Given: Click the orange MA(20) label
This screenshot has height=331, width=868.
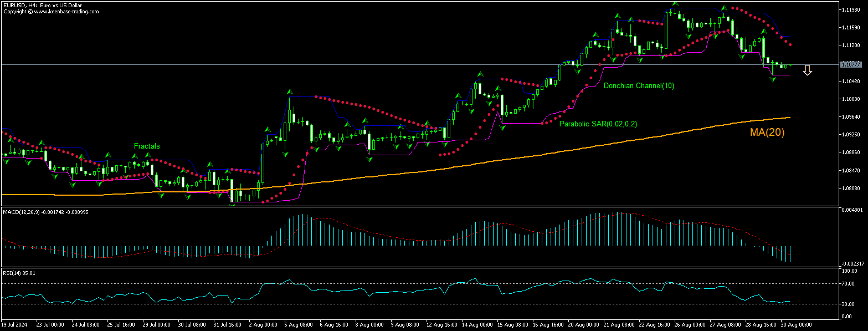Looking at the screenshot, I should (767, 133).
